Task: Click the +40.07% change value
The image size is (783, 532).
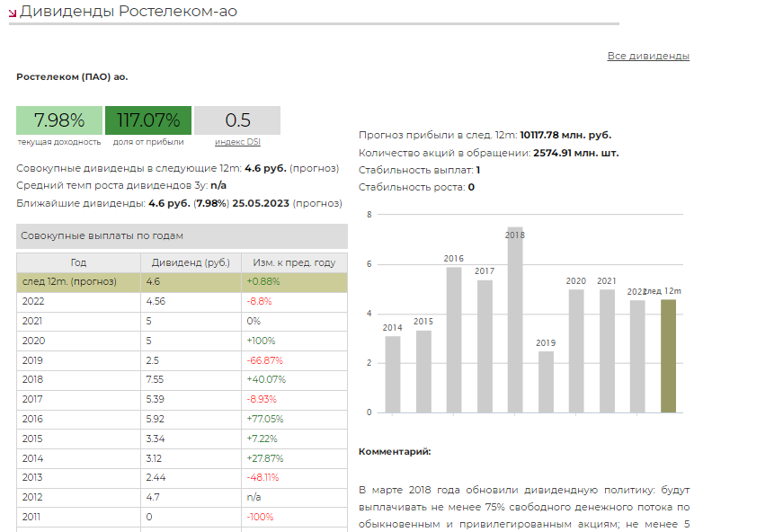Action: point(266,380)
